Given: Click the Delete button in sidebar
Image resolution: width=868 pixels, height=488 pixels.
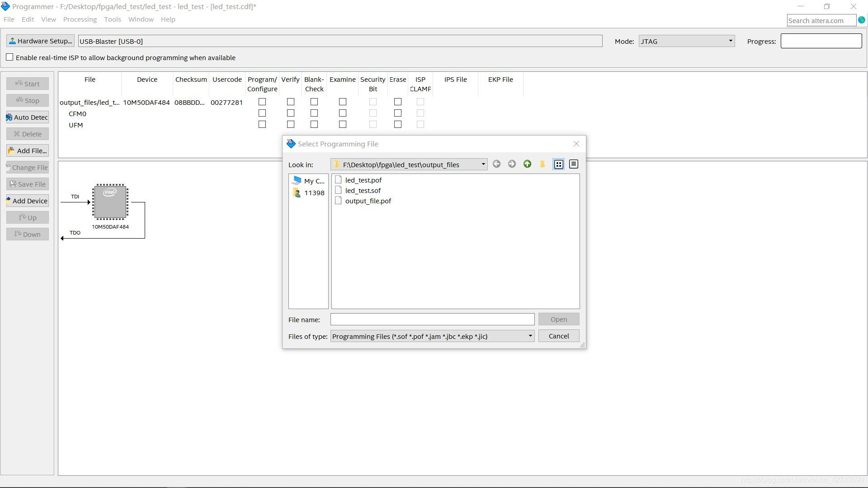Looking at the screenshot, I should click(x=28, y=134).
